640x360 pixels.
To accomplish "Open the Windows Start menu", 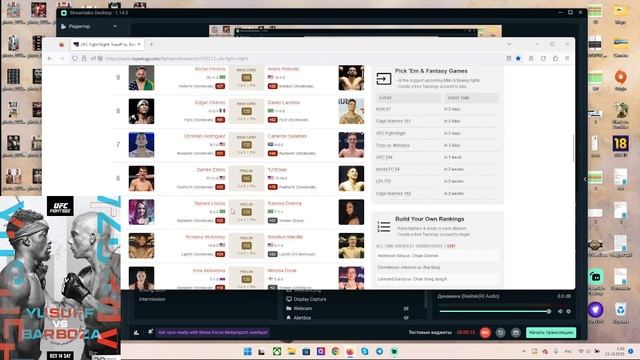I will click(247, 351).
